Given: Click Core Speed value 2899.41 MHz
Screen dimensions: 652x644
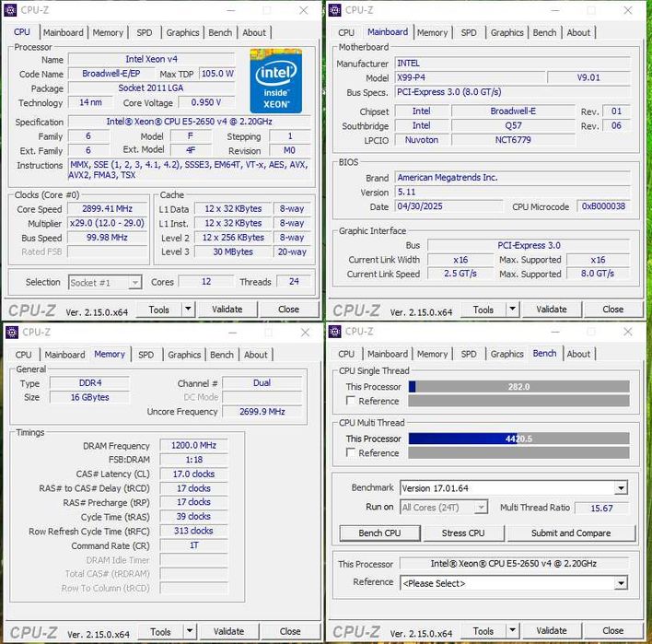Looking at the screenshot, I should point(107,208).
